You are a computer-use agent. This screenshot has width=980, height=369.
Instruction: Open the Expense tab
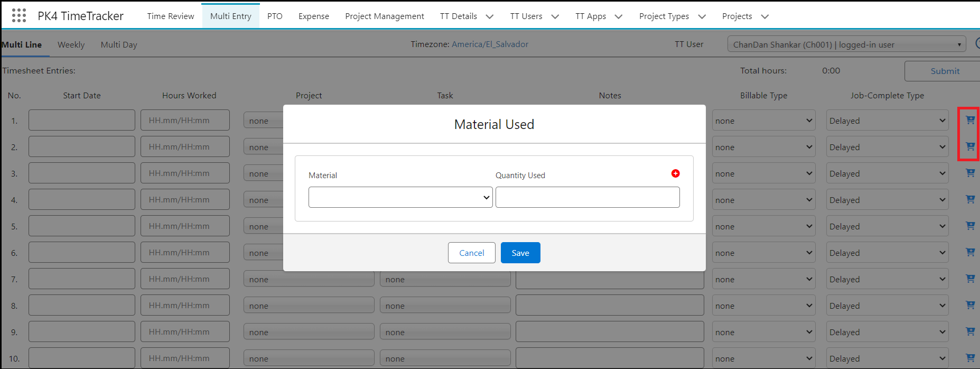click(314, 16)
